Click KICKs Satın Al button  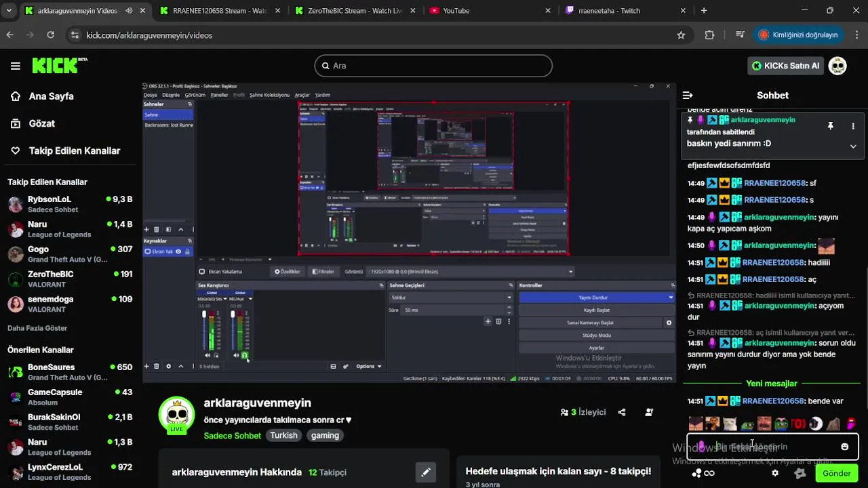click(786, 66)
